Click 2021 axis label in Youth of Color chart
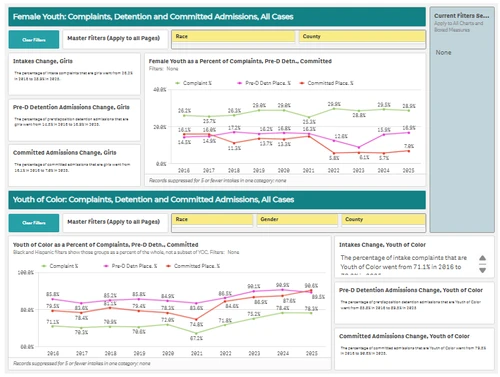The height and width of the screenshot is (377, 500). click(x=197, y=353)
